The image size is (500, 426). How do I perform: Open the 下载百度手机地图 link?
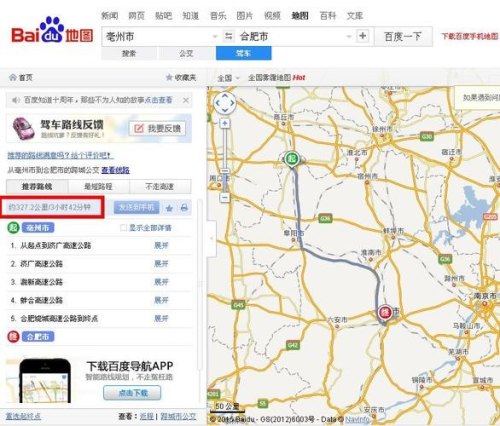point(470,36)
